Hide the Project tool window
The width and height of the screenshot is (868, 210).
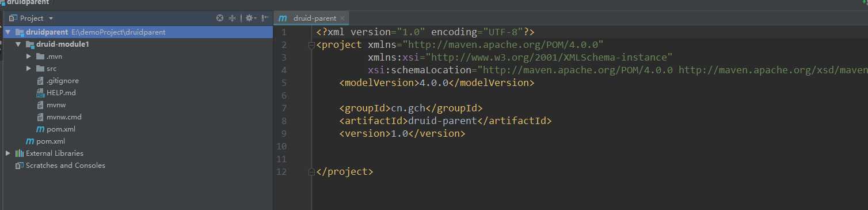[265, 18]
